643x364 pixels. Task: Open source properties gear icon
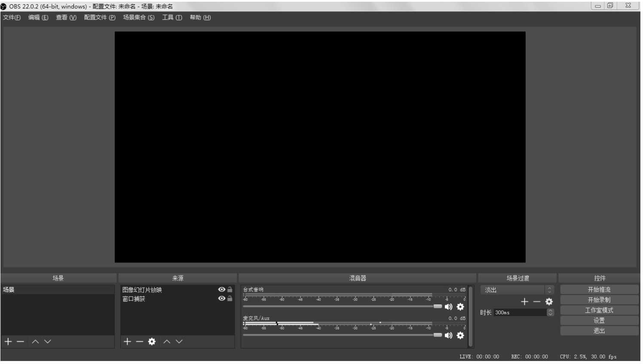152,342
